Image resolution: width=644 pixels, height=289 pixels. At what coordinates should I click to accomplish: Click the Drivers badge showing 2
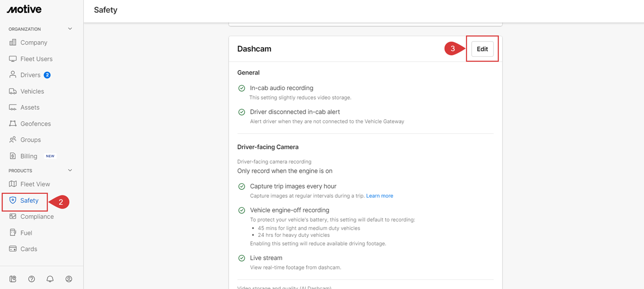point(47,75)
